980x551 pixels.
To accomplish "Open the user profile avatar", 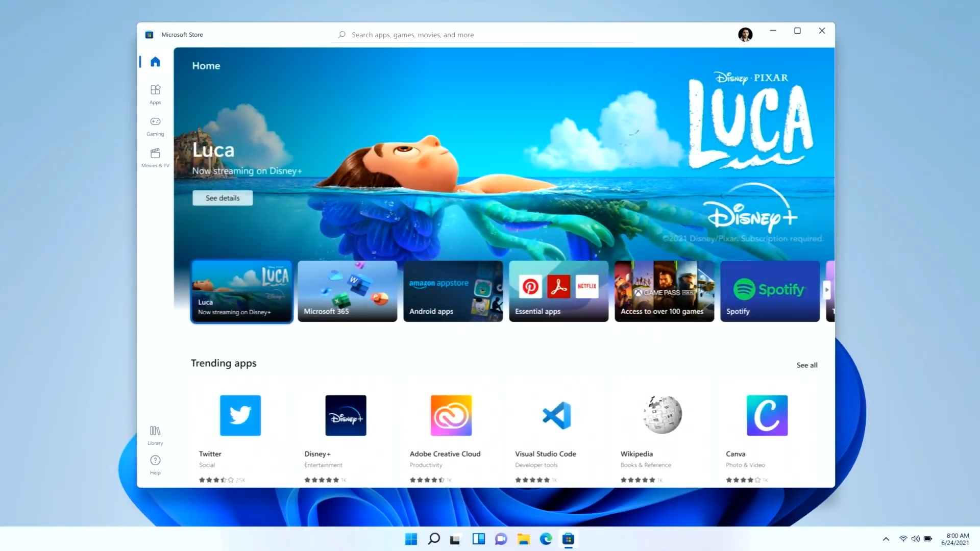I will 745,35.
